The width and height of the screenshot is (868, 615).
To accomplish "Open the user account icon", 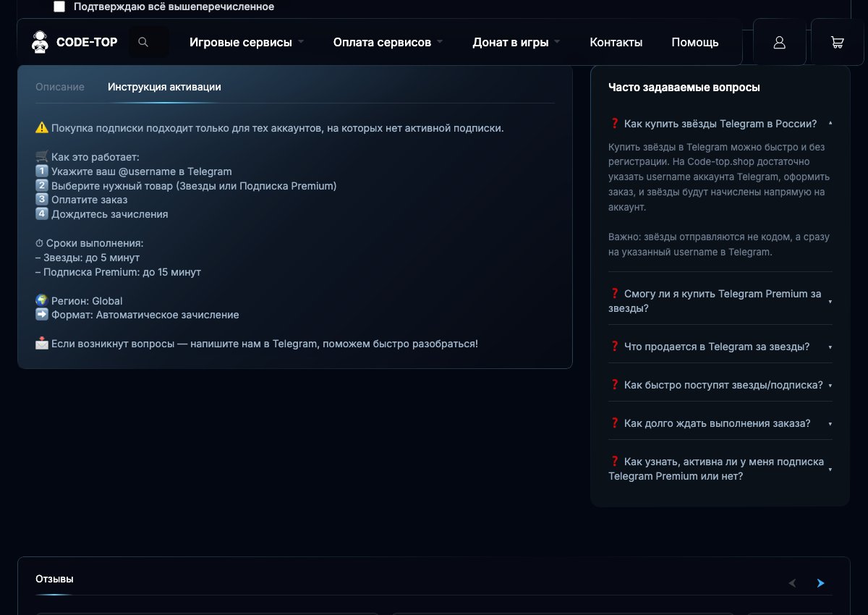I will [780, 42].
